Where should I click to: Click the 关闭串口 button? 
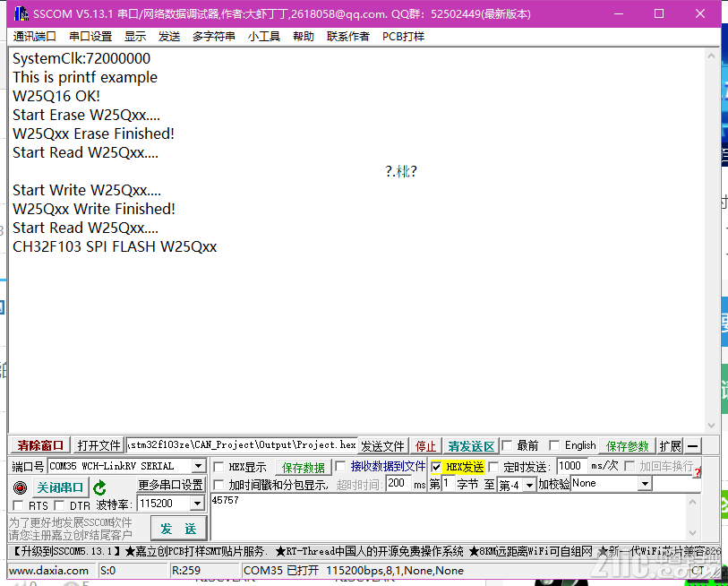(60, 487)
